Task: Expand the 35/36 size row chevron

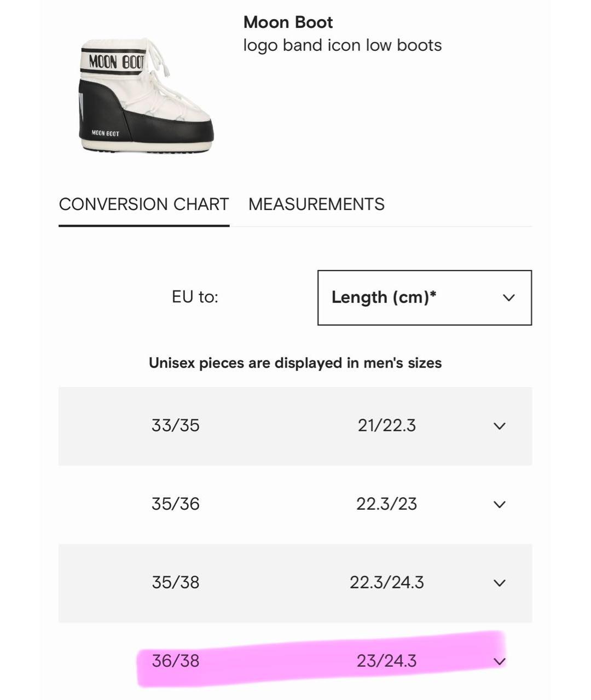Action: (x=499, y=504)
